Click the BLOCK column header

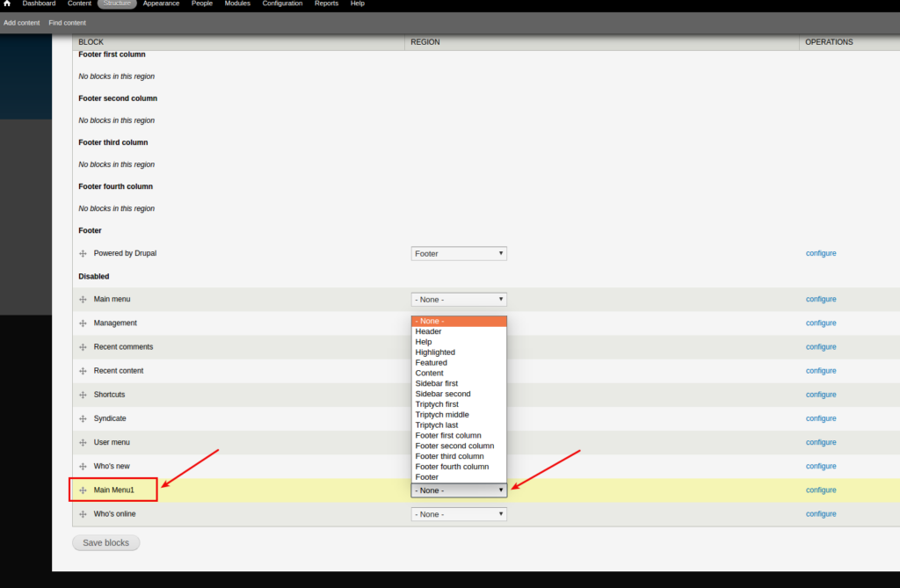(x=91, y=42)
